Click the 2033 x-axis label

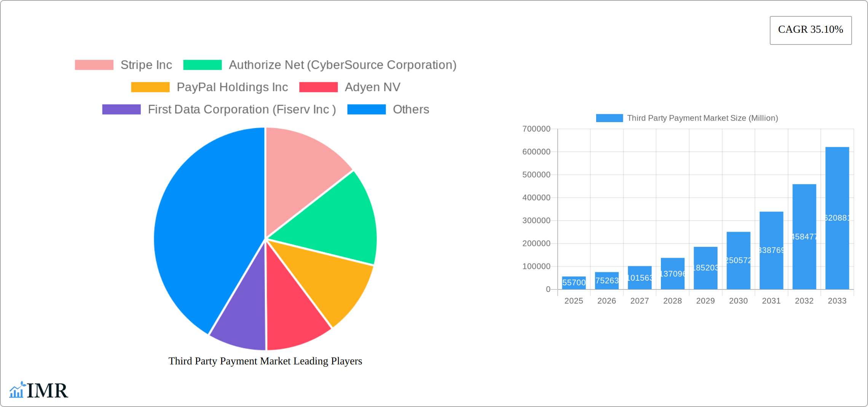click(837, 301)
